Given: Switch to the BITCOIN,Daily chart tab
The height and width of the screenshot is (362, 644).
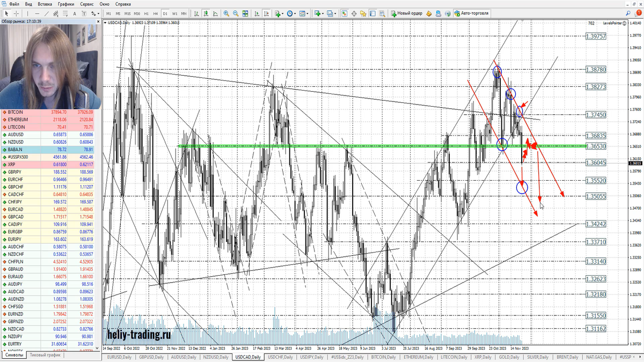Looking at the screenshot, I should [383, 357].
